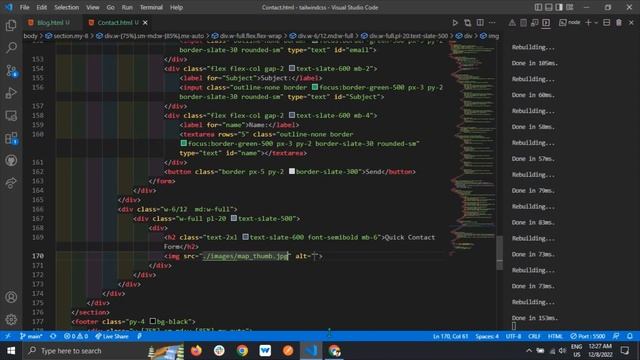Open the GitHub view in activity bar
Viewport: 640px width, 360px height.
[x=11, y=160]
